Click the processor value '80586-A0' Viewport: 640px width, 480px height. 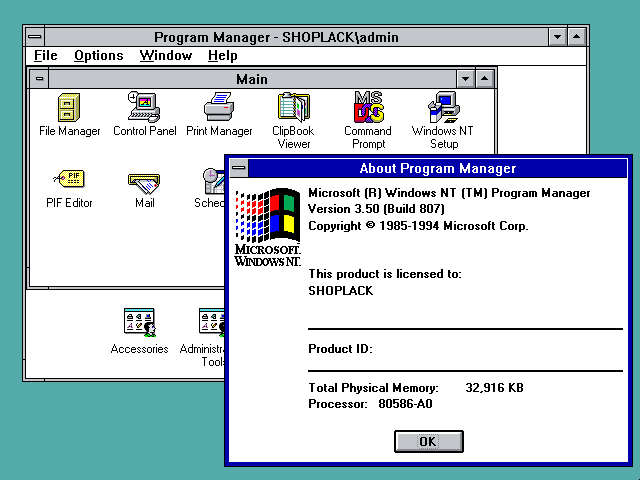pyautogui.click(x=405, y=404)
